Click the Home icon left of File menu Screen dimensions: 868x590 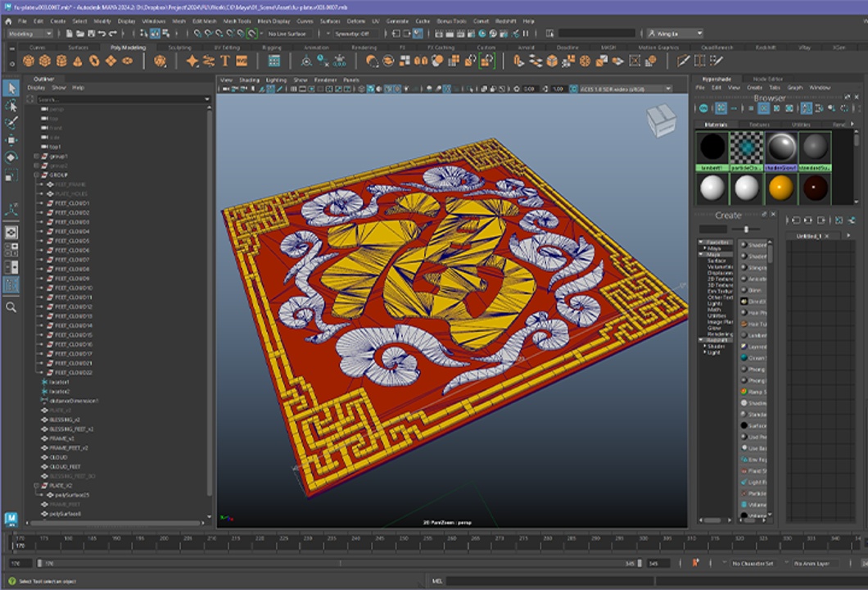pos(7,20)
